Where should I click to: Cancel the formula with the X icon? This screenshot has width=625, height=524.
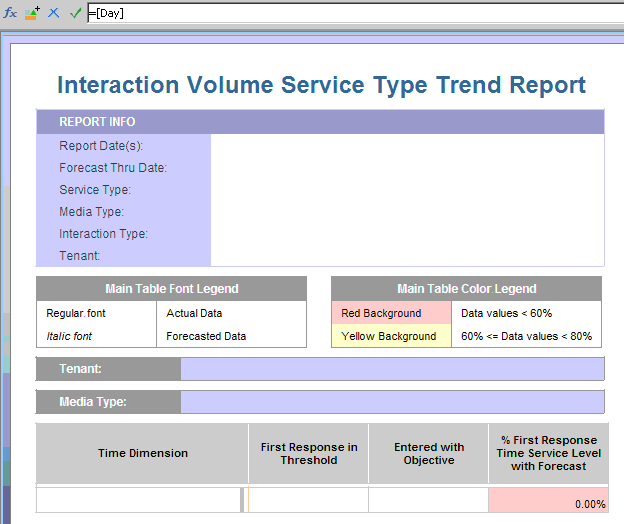[x=54, y=13]
